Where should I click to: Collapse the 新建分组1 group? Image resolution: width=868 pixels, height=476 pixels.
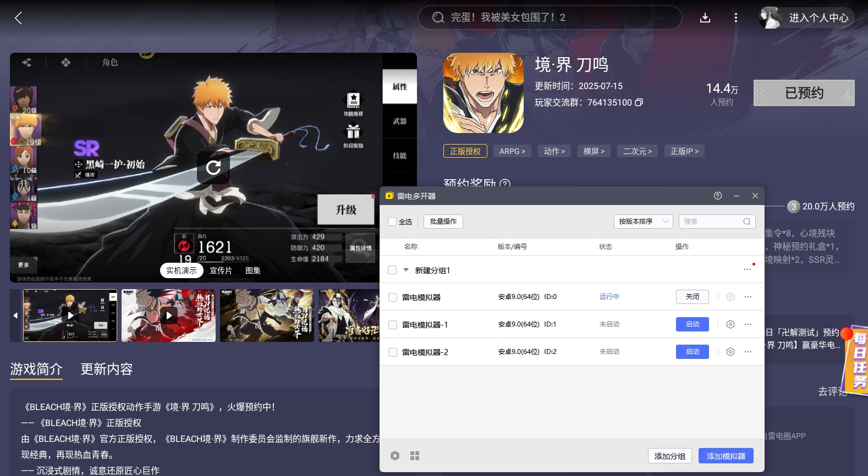406,270
